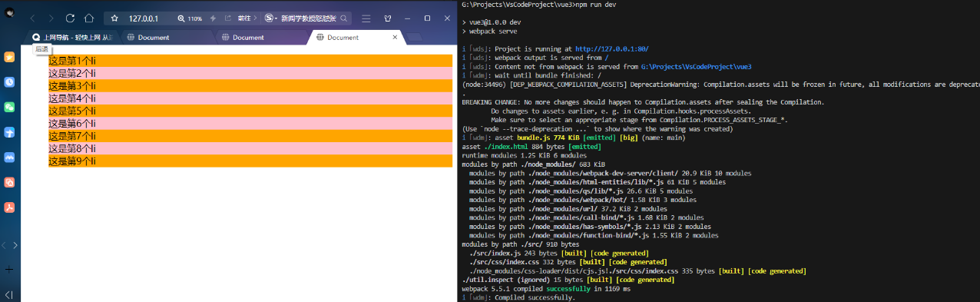Viewport: 980px width, 302px height.
Task: Open the browser hamburger menu icon
Action: pyautogui.click(x=367, y=18)
